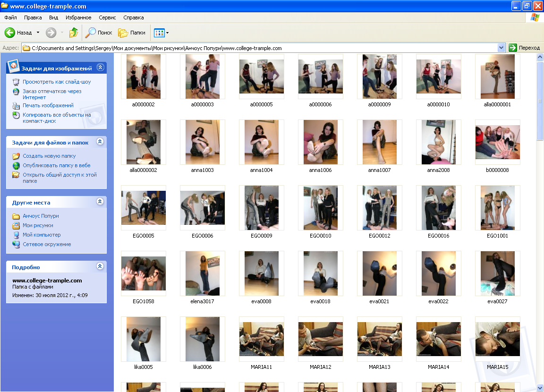Viewport: 544px width, 392px height.
Task: Click the green Back arrow icon
Action: coord(10,33)
